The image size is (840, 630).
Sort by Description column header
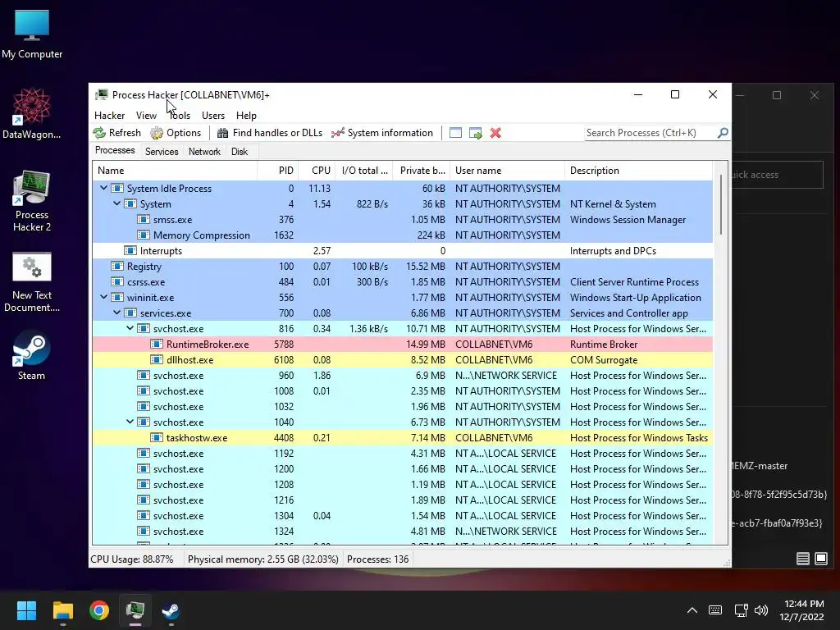pyautogui.click(x=638, y=171)
